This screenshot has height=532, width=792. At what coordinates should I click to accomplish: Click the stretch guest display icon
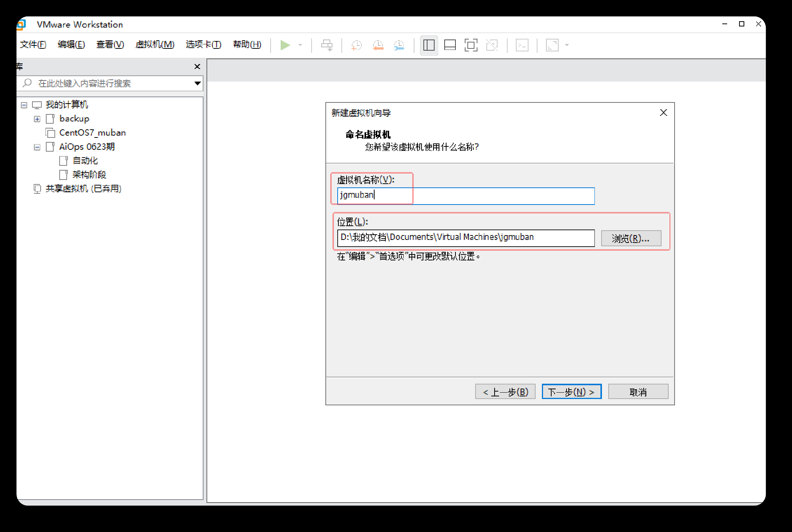tap(552, 45)
